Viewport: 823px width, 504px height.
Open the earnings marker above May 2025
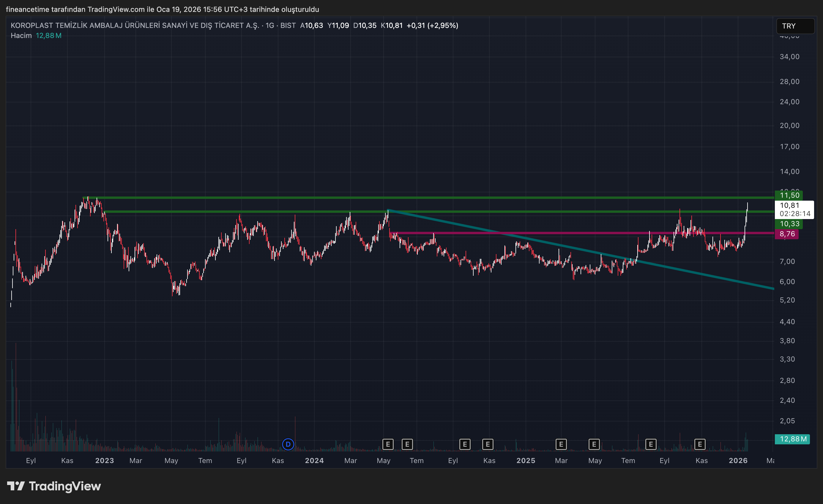pos(594,444)
